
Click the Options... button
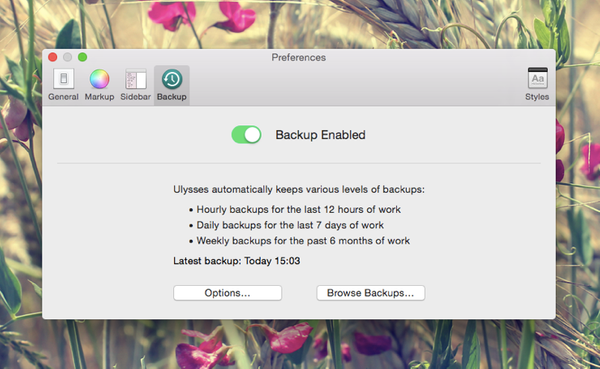227,293
